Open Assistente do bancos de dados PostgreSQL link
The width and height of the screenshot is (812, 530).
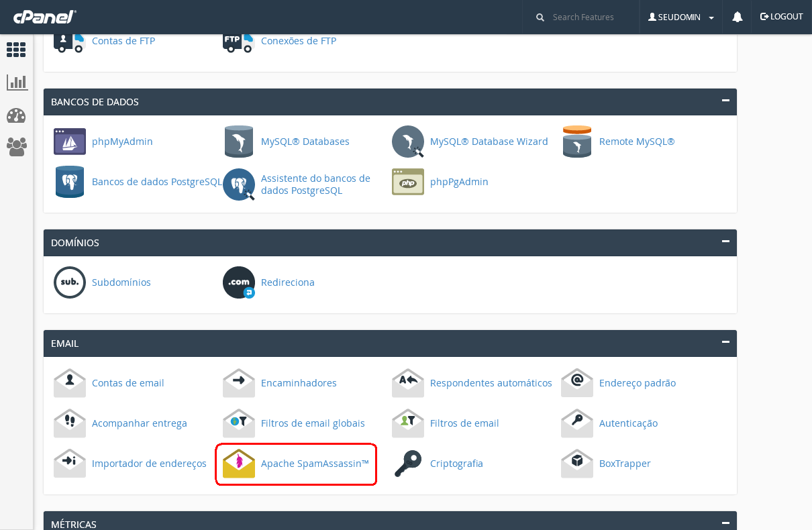pos(315,184)
